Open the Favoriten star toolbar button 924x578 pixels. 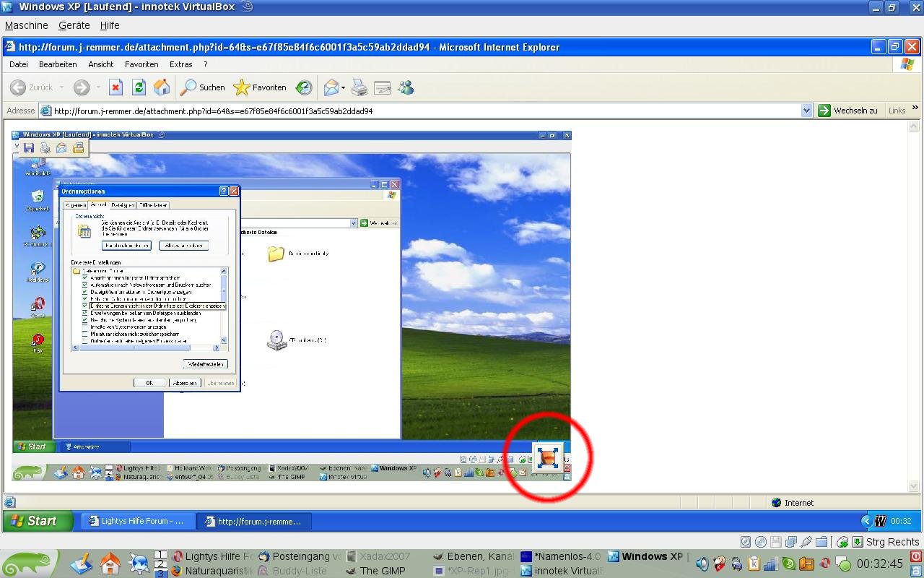[260, 87]
